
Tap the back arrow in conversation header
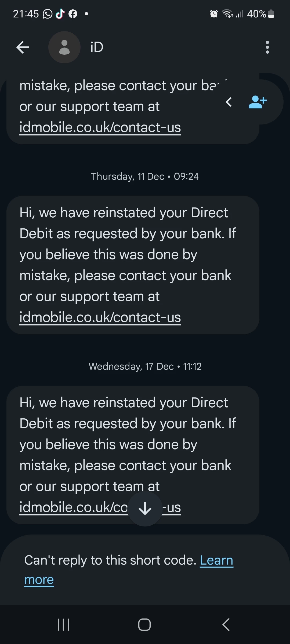[23, 47]
